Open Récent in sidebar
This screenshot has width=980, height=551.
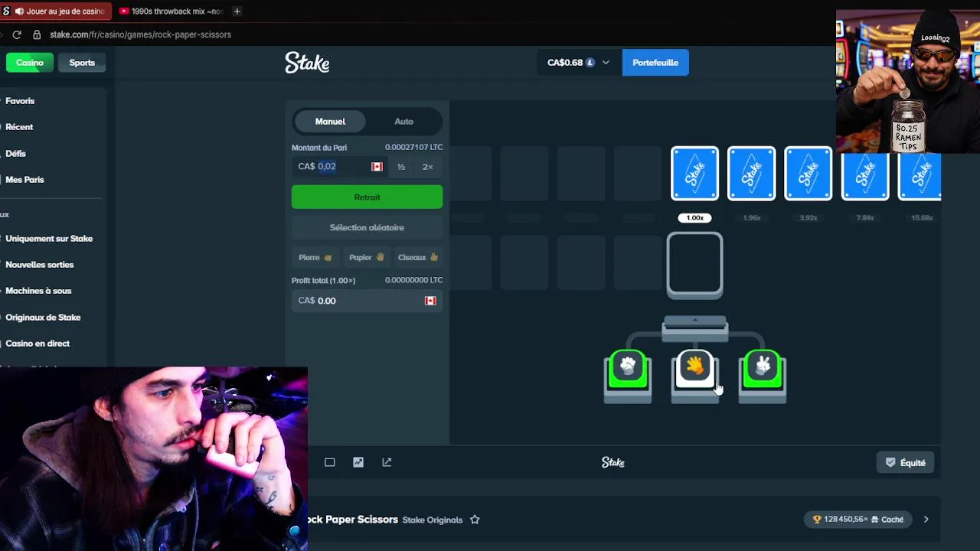(x=19, y=127)
